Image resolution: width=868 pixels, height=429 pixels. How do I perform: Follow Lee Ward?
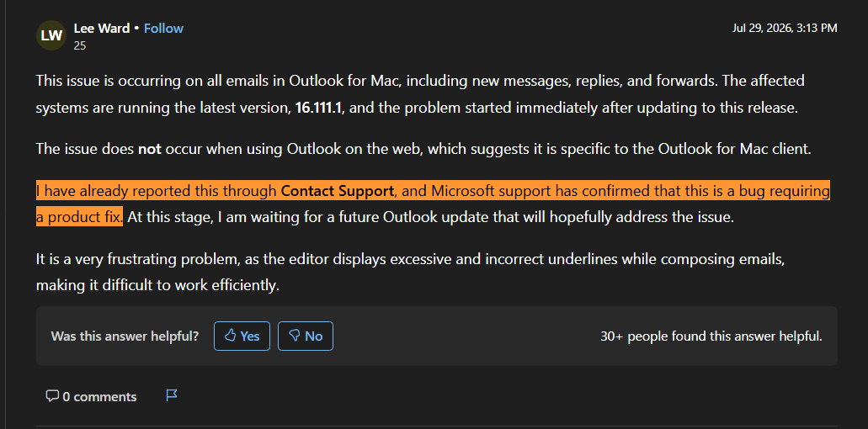click(x=163, y=29)
